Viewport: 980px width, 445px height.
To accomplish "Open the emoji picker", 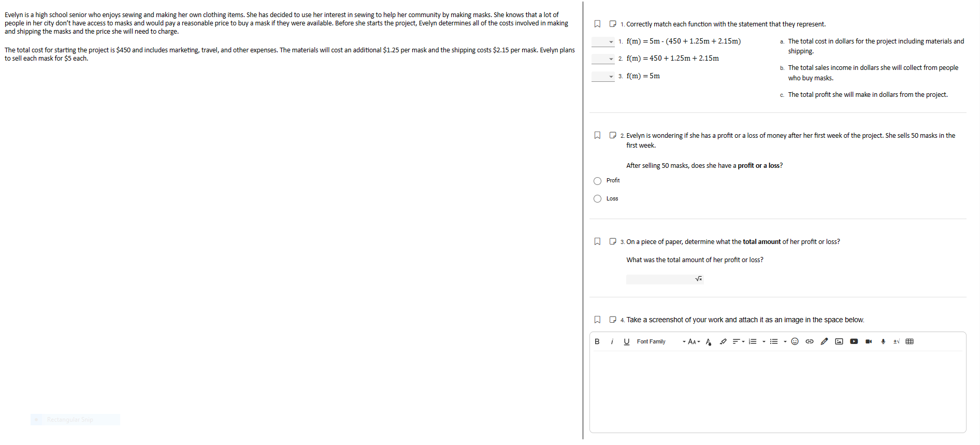I will point(795,341).
